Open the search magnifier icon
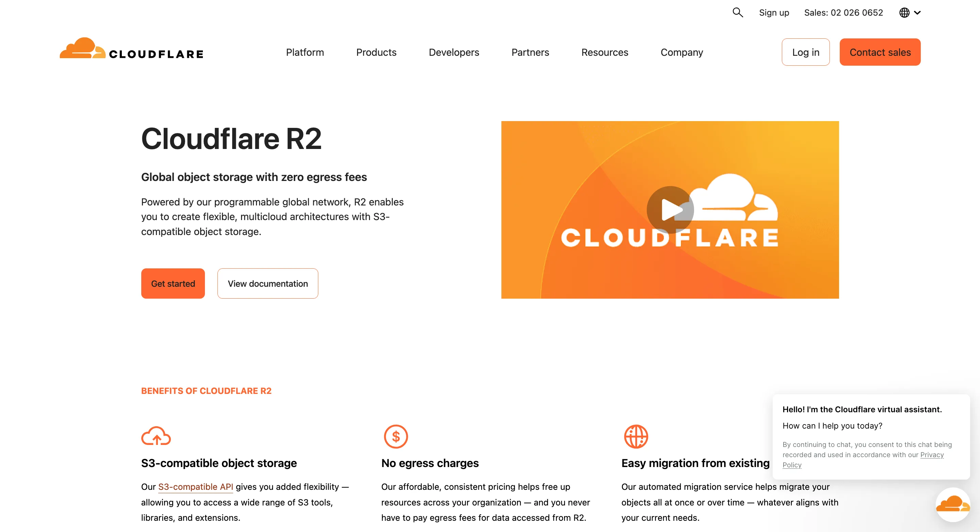This screenshot has height=532, width=980. [x=738, y=13]
